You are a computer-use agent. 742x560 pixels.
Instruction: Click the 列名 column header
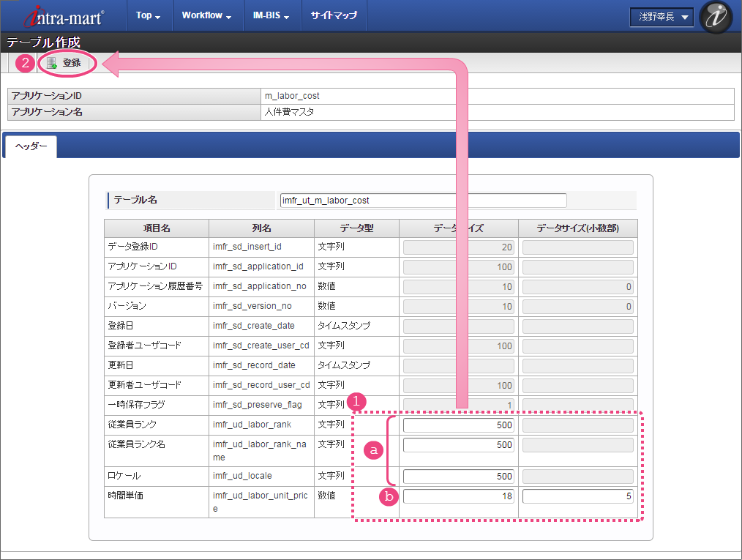(x=261, y=228)
